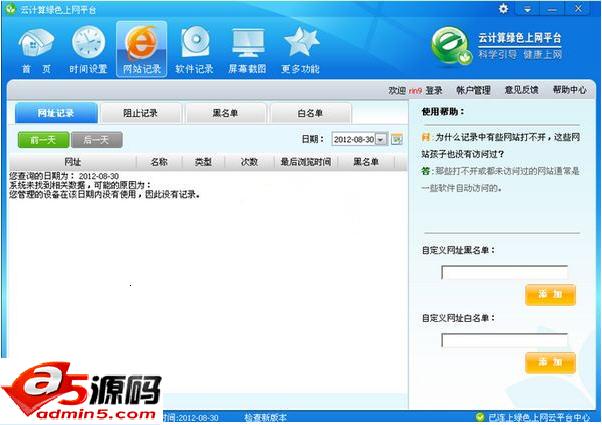Viewport: 602px width, 425px height.
Task: Open 意见反馈 link
Action: coord(521,90)
